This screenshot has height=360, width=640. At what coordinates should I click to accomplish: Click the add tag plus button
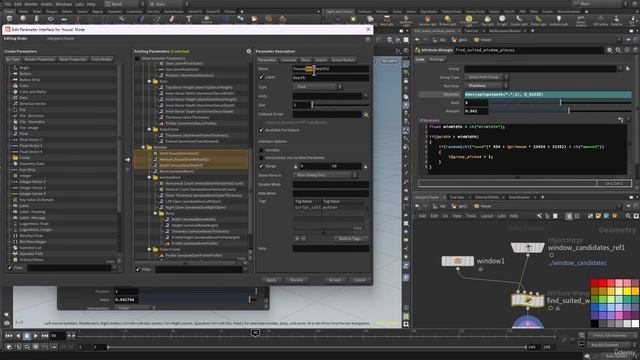297,238
